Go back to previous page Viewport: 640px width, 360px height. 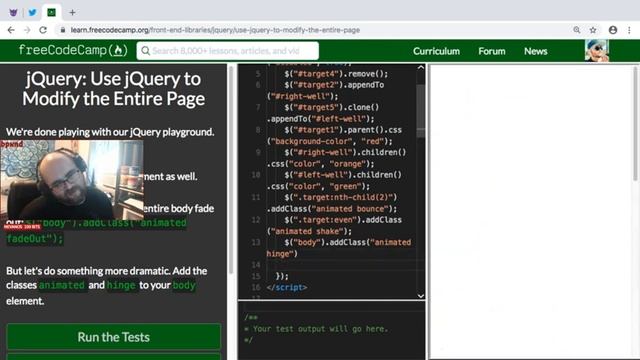11,30
